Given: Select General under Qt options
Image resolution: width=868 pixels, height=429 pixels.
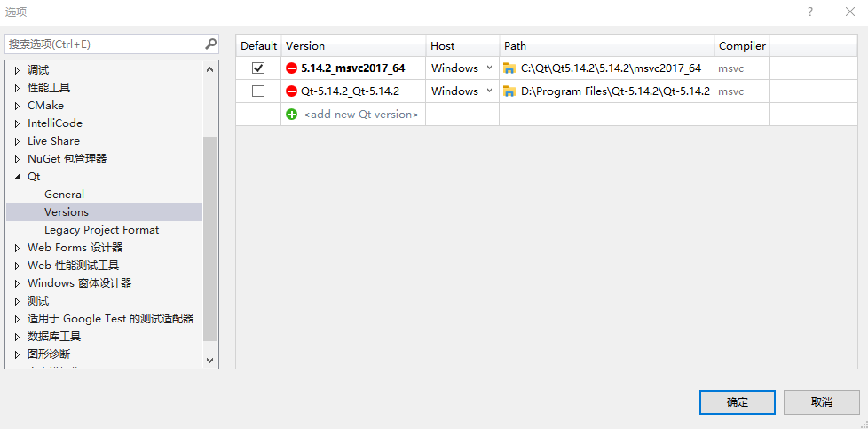Looking at the screenshot, I should (x=64, y=195).
